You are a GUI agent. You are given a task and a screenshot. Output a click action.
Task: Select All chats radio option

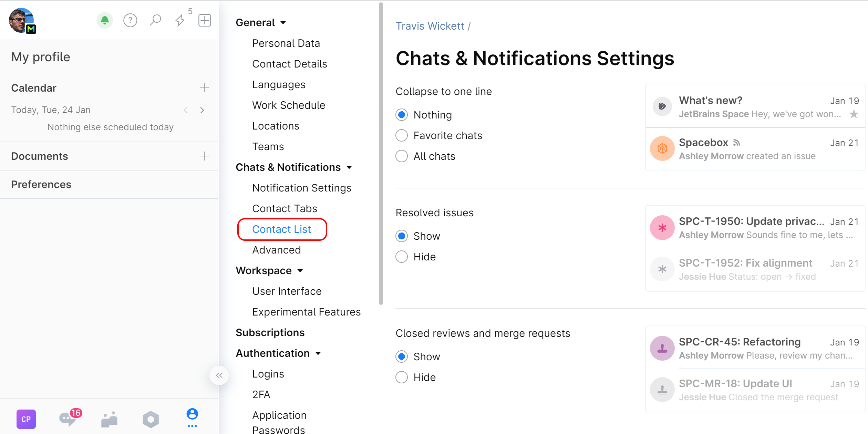coord(402,156)
